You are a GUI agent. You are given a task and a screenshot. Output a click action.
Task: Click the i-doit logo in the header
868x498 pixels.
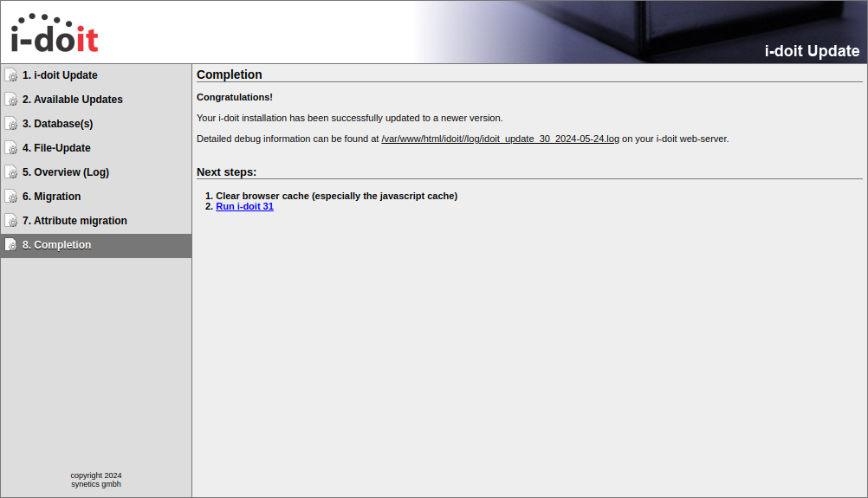click(55, 33)
